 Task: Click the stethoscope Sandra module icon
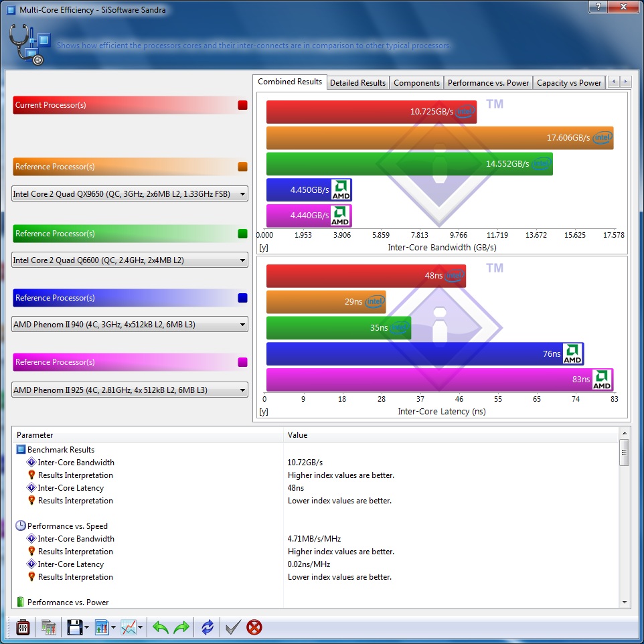29,44
